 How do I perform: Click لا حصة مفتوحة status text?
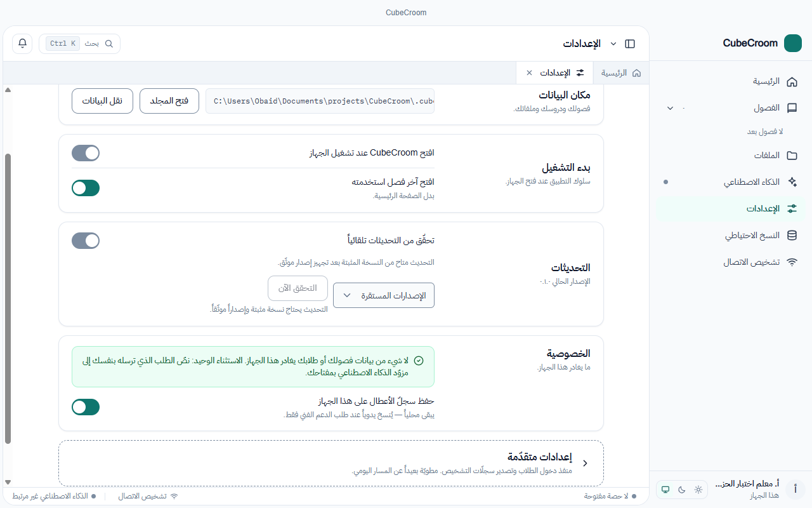click(x=610, y=497)
